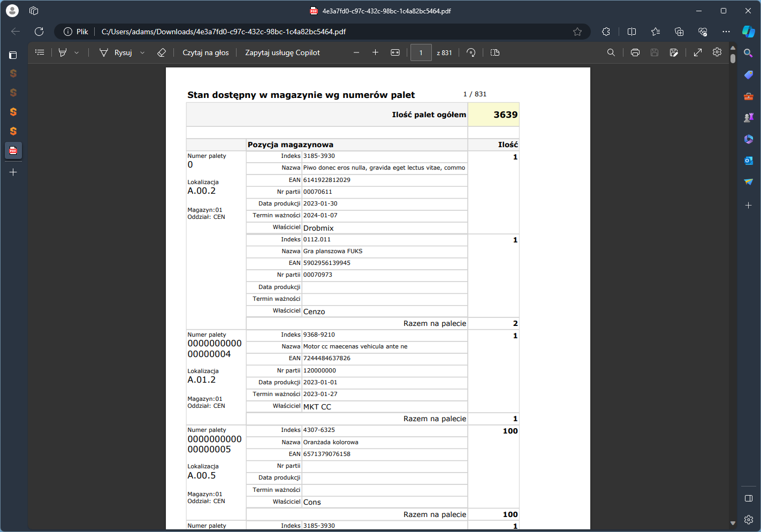Add this page to favorites

click(x=577, y=32)
